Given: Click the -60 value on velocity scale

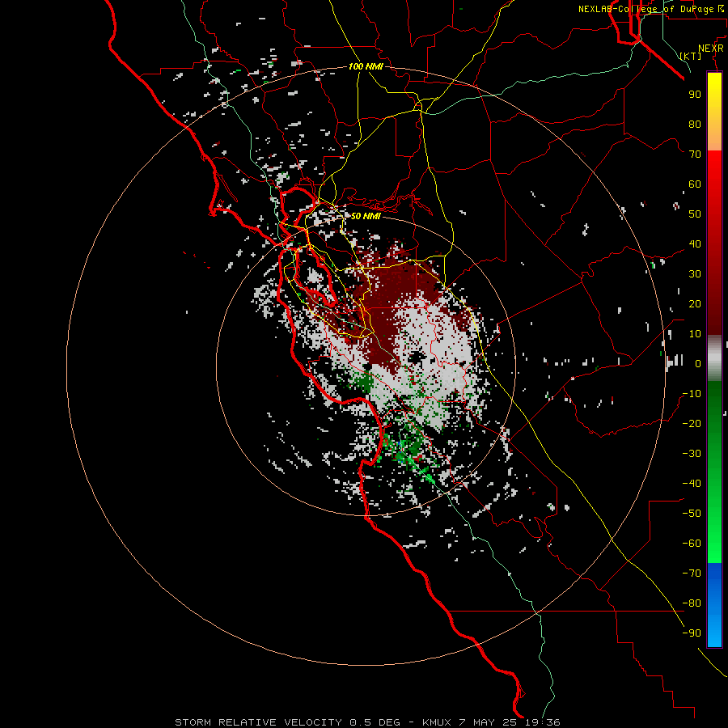Looking at the screenshot, I should point(692,544).
